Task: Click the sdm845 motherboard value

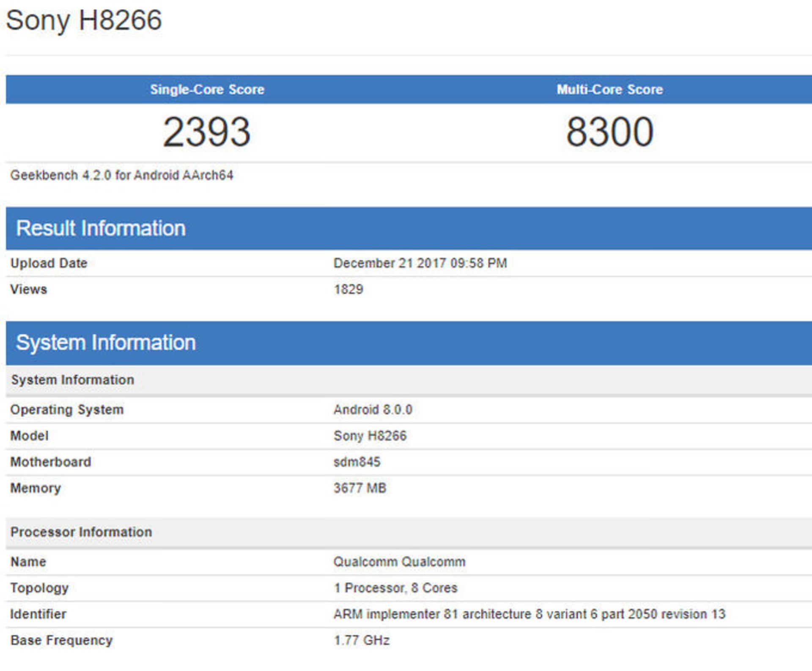Action: pos(357,462)
